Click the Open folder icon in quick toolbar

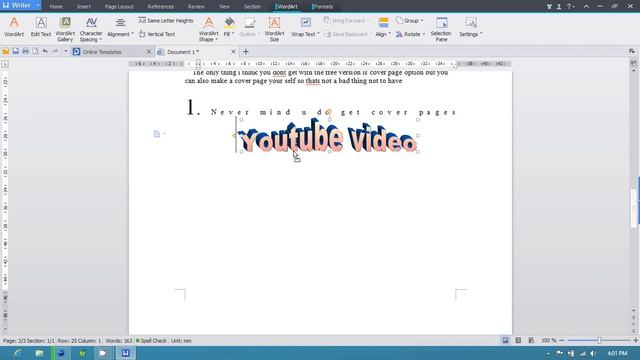pos(6,51)
